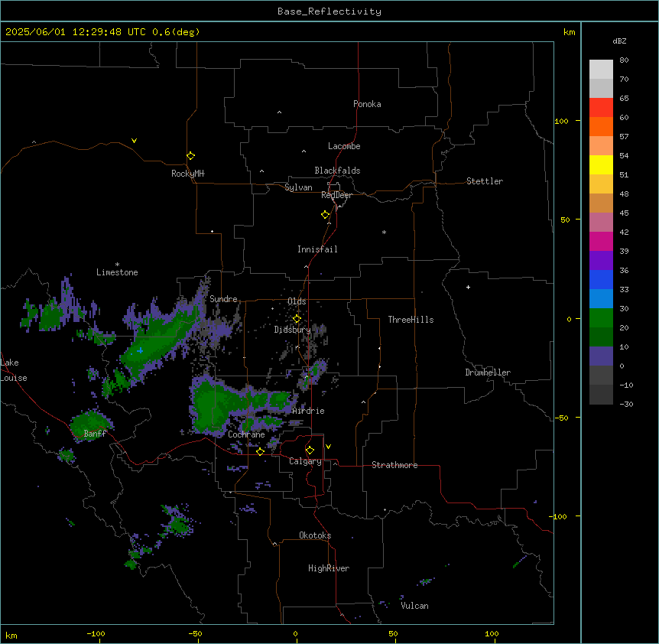
Task: Click the blue 36 dBZ legend swatch
Action: click(601, 279)
